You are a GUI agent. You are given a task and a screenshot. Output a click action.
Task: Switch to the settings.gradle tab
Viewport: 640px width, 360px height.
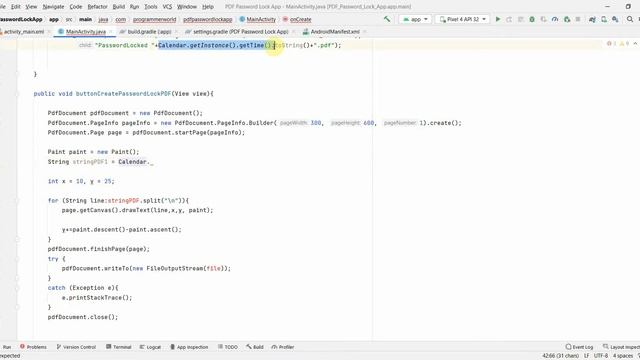click(240, 31)
